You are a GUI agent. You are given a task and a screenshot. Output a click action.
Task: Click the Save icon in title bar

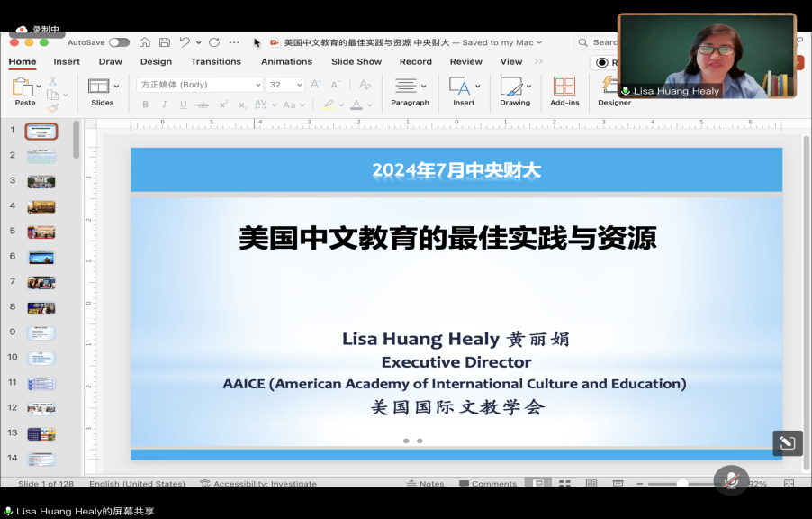tap(165, 42)
